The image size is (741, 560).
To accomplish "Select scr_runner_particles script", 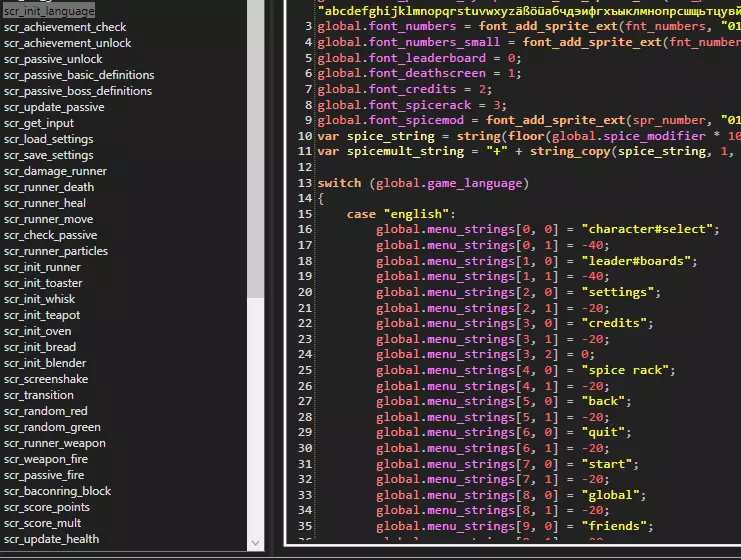I will point(56,251).
